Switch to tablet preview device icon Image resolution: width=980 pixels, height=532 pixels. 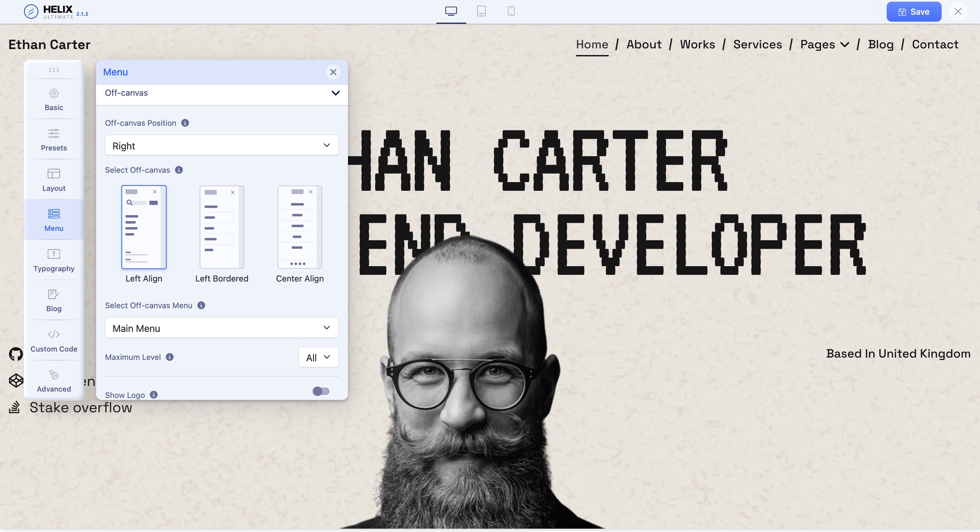[x=481, y=11]
